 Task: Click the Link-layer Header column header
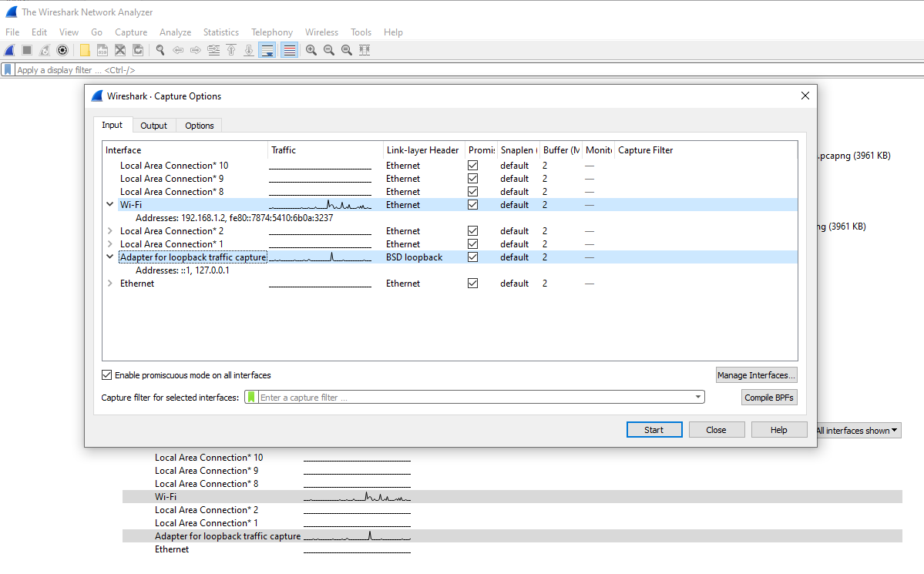coord(422,149)
